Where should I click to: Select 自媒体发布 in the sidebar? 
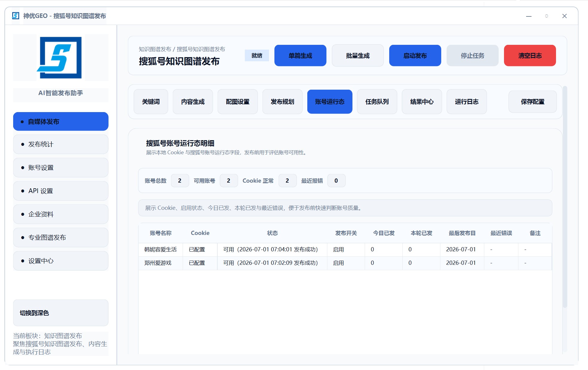pyautogui.click(x=61, y=121)
